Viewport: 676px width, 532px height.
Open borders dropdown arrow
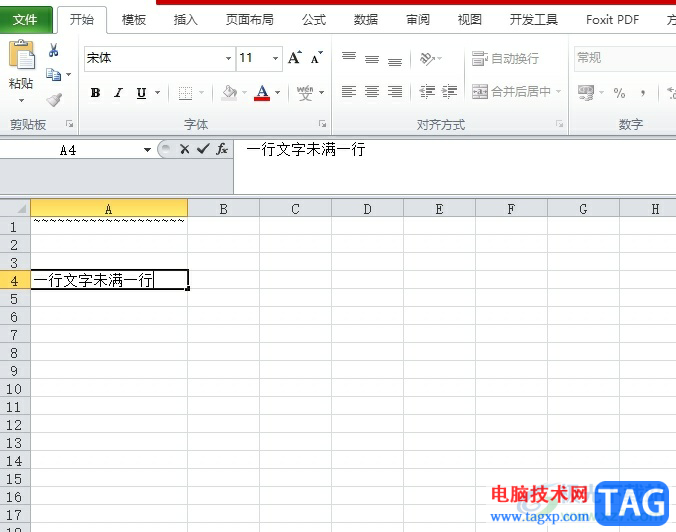[x=201, y=92]
